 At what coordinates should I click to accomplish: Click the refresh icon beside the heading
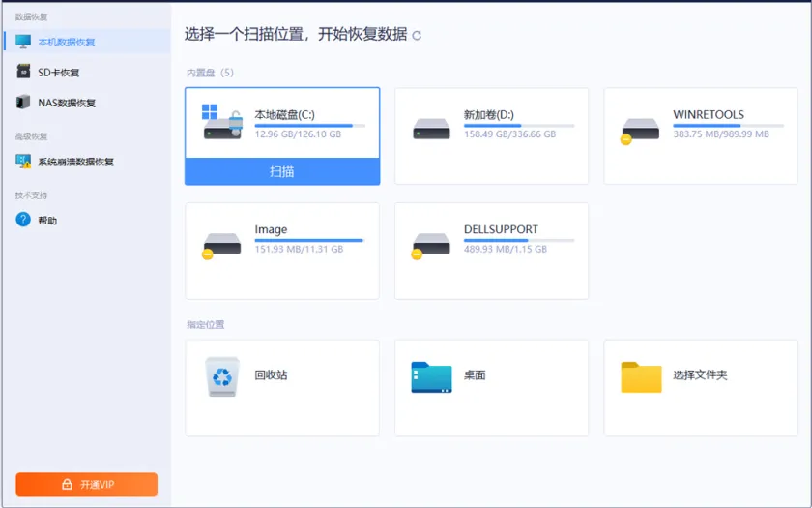coord(417,35)
